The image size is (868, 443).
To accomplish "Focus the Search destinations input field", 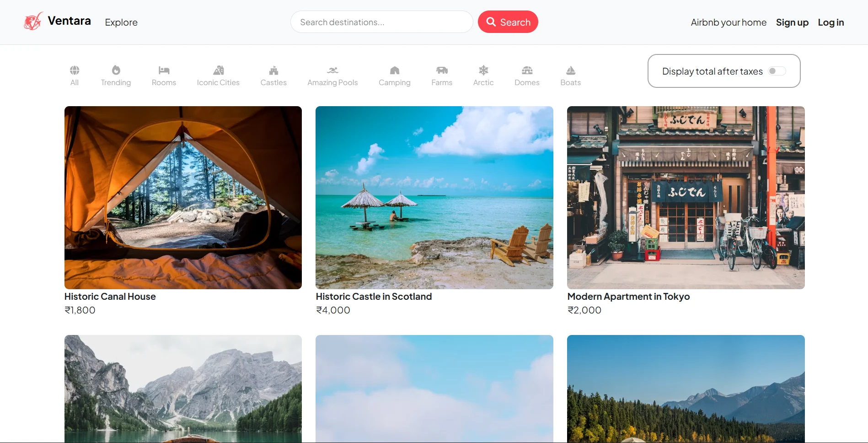I will pos(381,22).
